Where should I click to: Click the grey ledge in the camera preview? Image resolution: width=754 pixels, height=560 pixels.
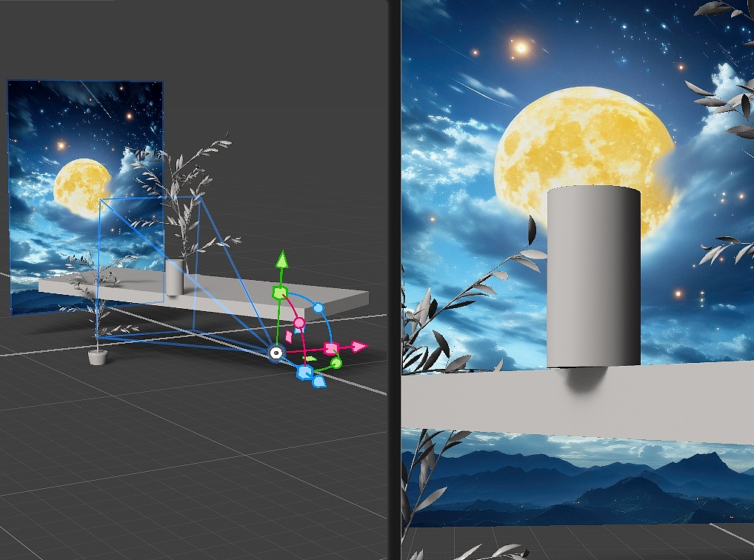(577, 401)
